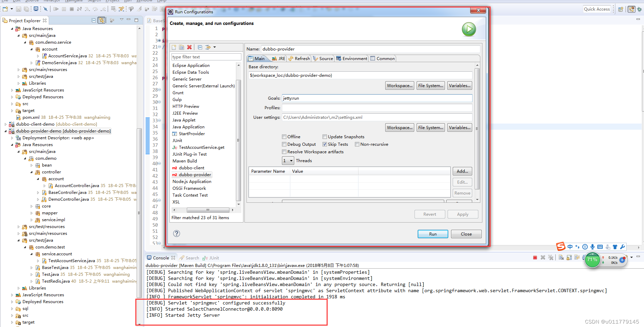Image resolution: width=644 pixels, height=327 pixels.
Task: Enable Update Snapshots
Action: (325, 137)
